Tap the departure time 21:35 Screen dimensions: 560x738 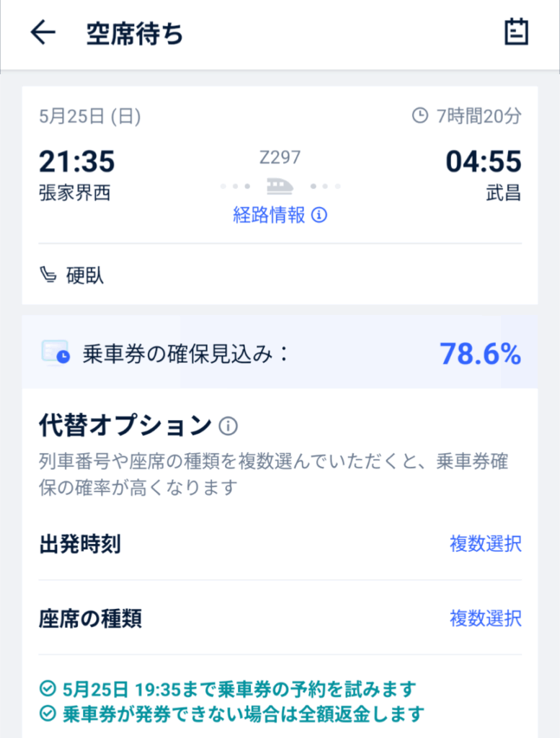coord(76,161)
